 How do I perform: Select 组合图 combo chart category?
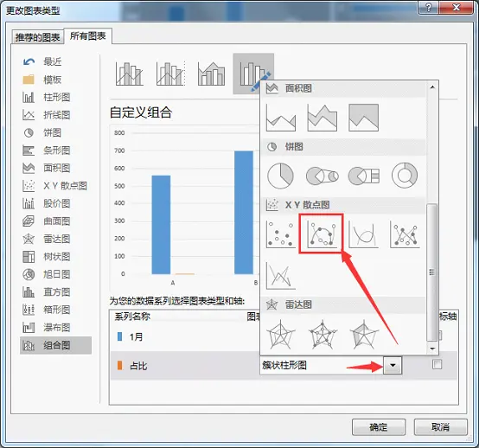point(55,346)
